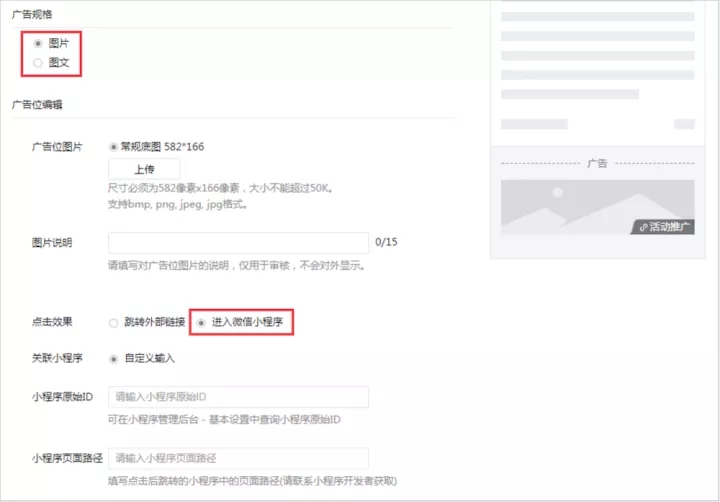Choose the 自定义输入 radio option
Screen dimensions: 720x502
coord(113,358)
